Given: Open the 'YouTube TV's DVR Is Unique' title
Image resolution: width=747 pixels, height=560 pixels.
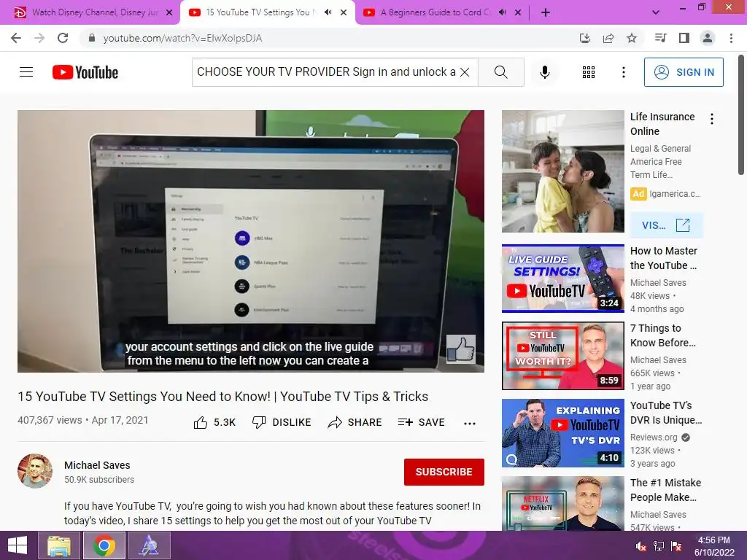Looking at the screenshot, I should pos(666,413).
